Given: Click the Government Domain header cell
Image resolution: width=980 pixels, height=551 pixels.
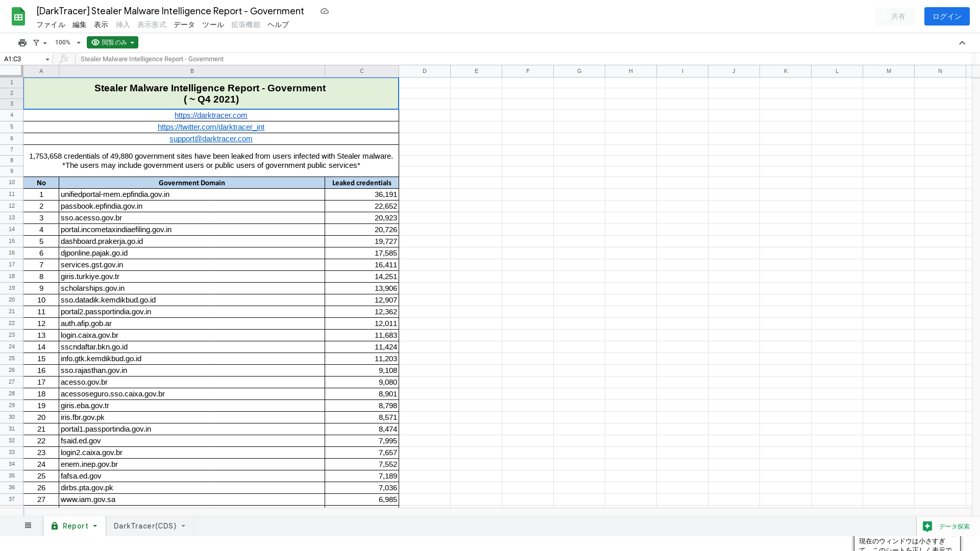Looking at the screenshot, I should pos(192,183).
